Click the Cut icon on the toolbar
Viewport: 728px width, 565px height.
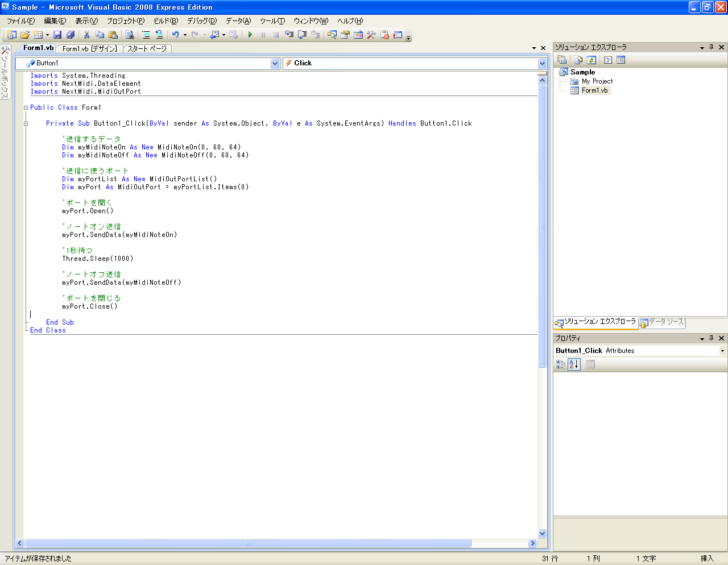(88, 35)
